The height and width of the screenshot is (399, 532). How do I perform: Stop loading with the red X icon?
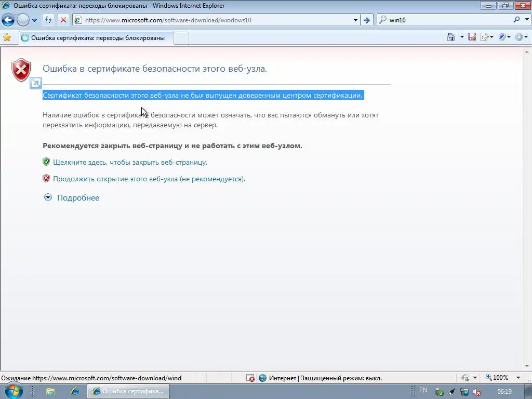(63, 20)
